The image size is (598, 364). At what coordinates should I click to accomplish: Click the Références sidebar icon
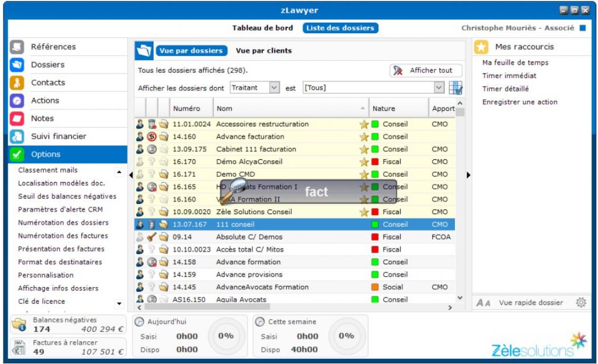point(17,47)
